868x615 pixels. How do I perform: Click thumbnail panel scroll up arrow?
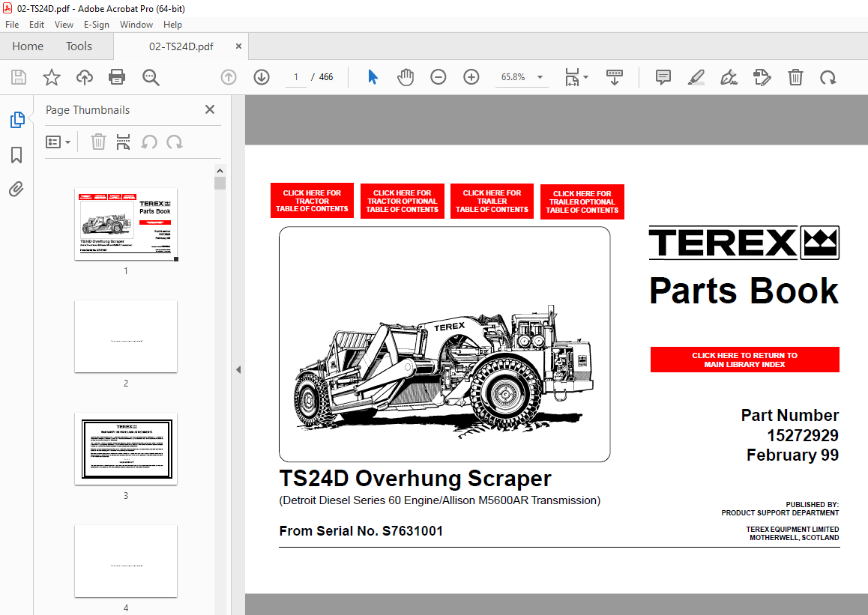tap(220, 171)
